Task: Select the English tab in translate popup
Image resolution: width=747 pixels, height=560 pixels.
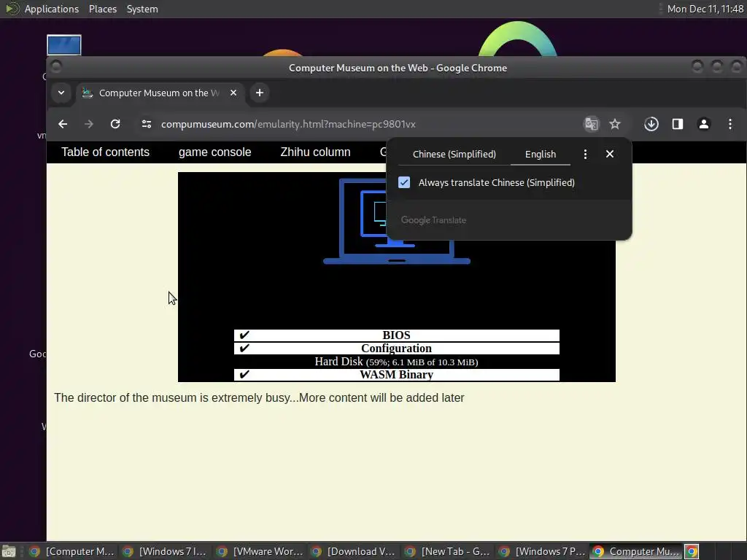Action: 541,155
